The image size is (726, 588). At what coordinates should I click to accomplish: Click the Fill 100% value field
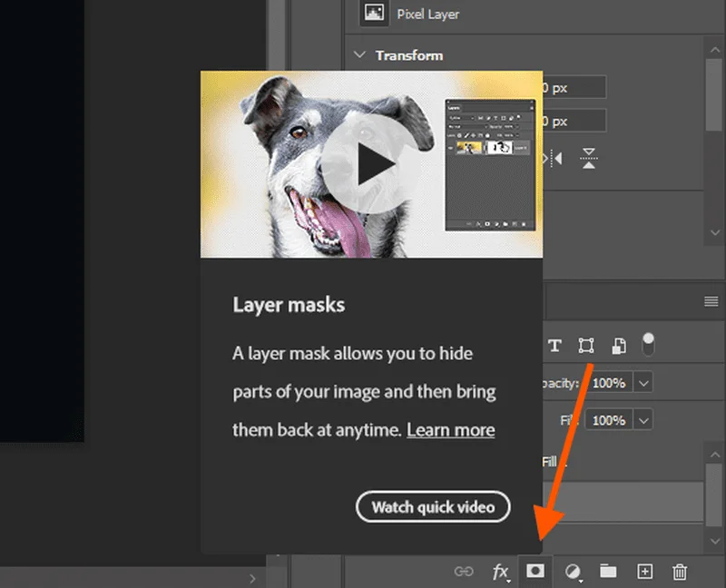point(609,420)
